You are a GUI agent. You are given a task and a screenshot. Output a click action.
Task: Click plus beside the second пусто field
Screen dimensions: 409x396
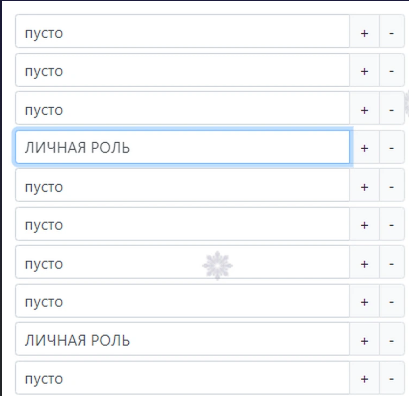[364, 70]
